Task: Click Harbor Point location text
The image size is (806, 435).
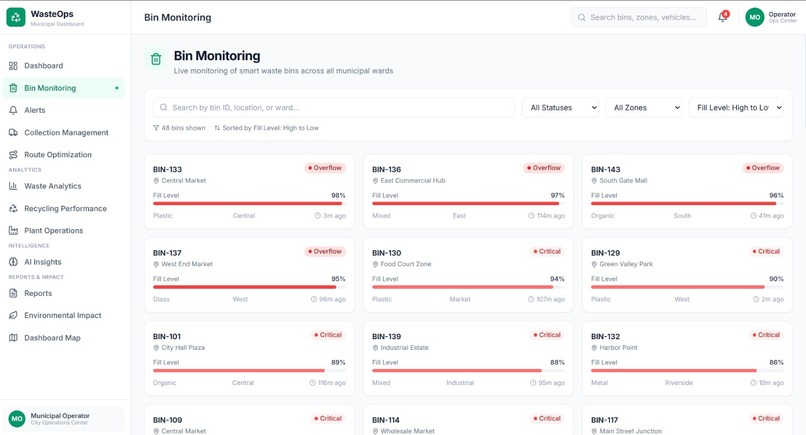Action: [x=618, y=348]
